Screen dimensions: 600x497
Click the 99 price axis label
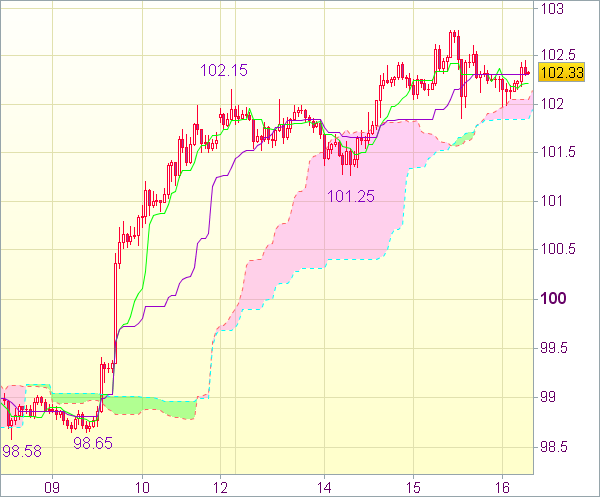[548, 397]
